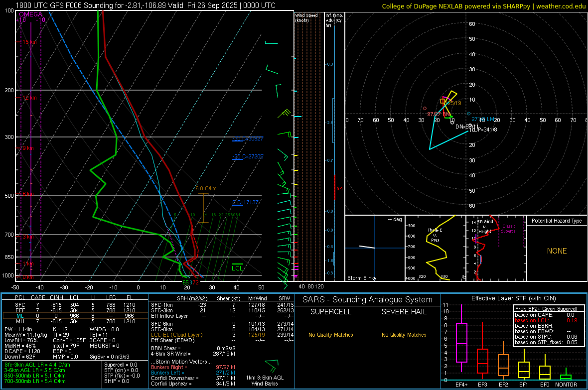The image size is (588, 390).
Task: Click the 'EF1' axis label
Action: tap(524, 385)
